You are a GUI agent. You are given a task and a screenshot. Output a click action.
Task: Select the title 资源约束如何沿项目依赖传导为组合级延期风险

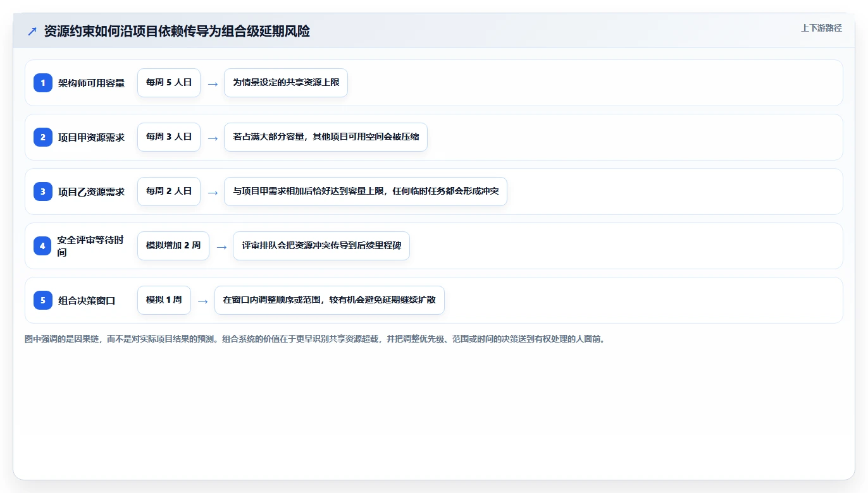[177, 32]
